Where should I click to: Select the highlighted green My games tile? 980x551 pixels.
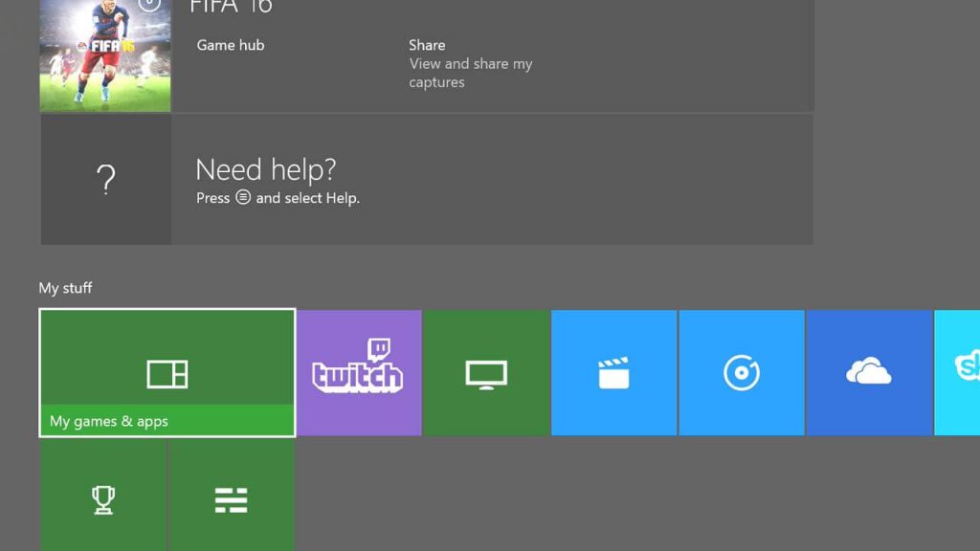pyautogui.click(x=167, y=372)
